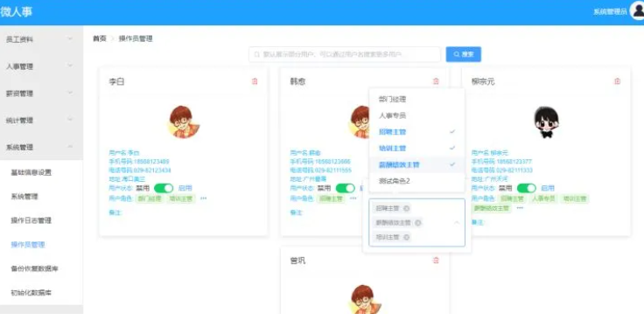
Task: Select 部门经理 role option
Action: [x=417, y=100]
